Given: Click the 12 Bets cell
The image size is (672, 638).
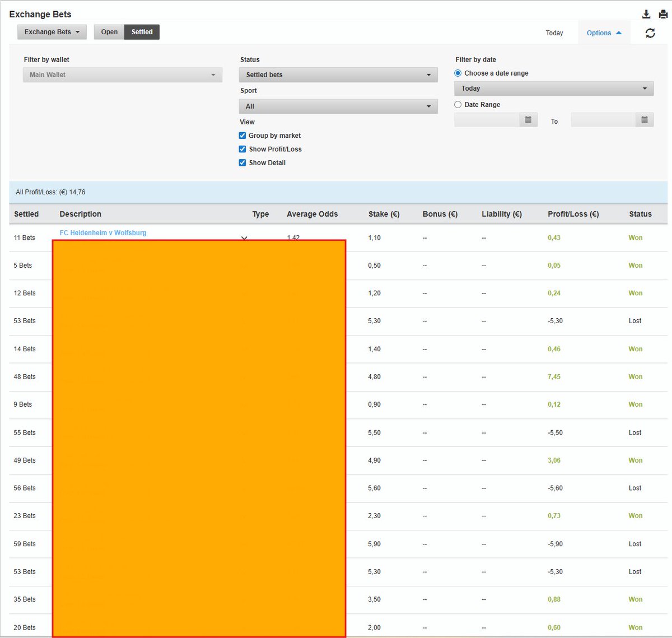Looking at the screenshot, I should pyautogui.click(x=25, y=294).
